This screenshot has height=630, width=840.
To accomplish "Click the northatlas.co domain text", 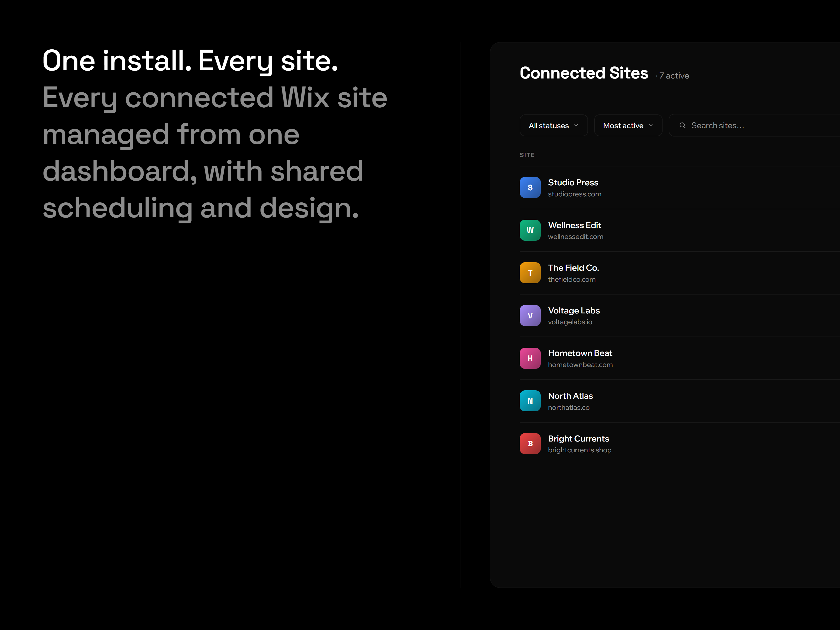I will [569, 407].
